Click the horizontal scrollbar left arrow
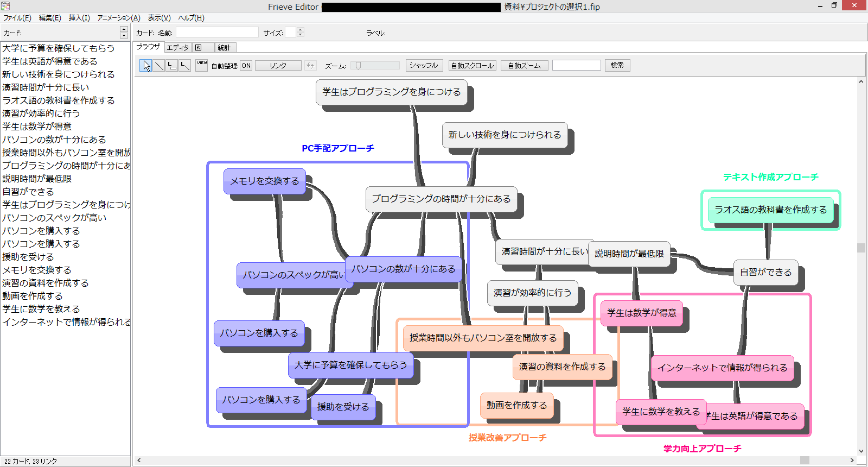This screenshot has width=868, height=467. pyautogui.click(x=139, y=460)
